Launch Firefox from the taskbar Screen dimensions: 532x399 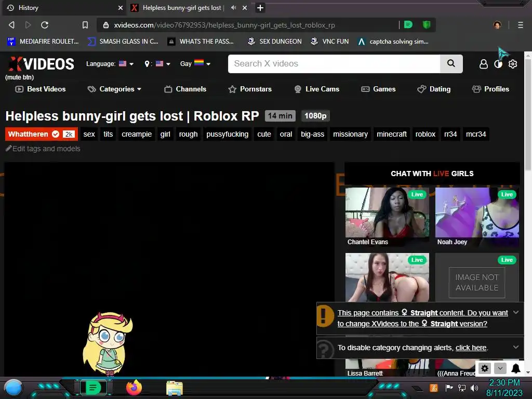pos(134,388)
